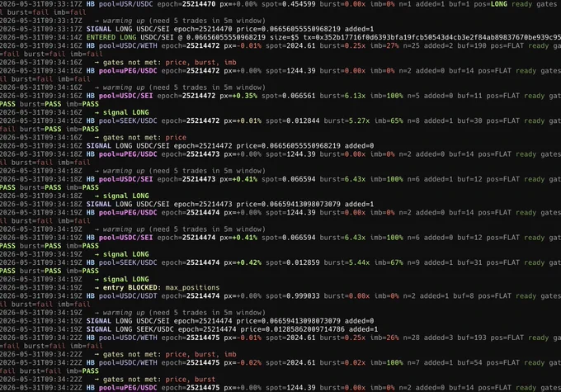The width and height of the screenshot is (561, 392).
Task: Select the "buf=193" buffer value
Action: 472,338
